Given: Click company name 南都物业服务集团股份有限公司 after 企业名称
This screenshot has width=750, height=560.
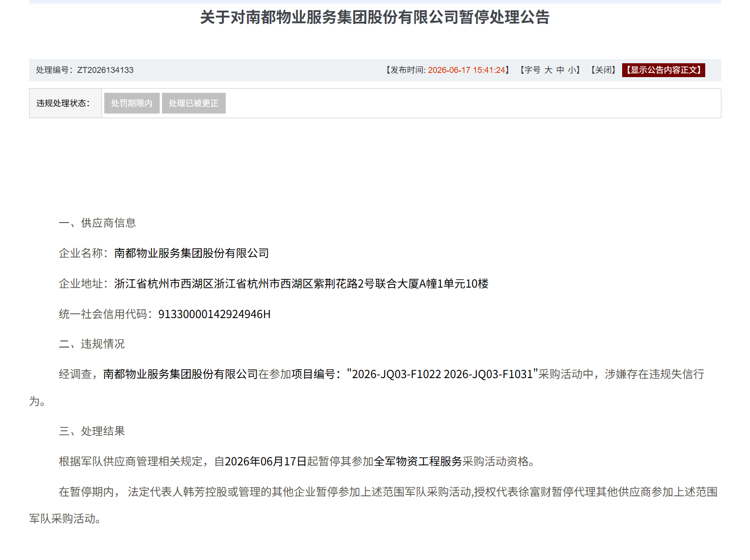Looking at the screenshot, I should 192,253.
